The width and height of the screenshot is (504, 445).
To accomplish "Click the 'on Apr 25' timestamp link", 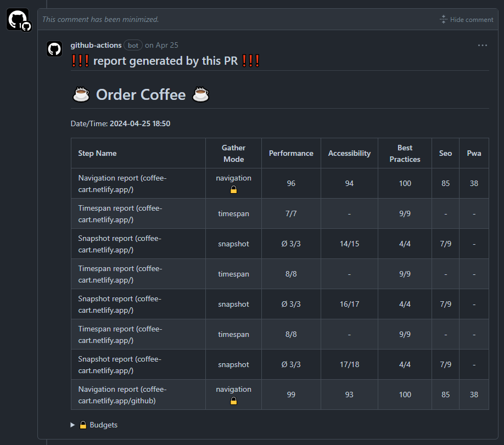I will tap(161, 46).
